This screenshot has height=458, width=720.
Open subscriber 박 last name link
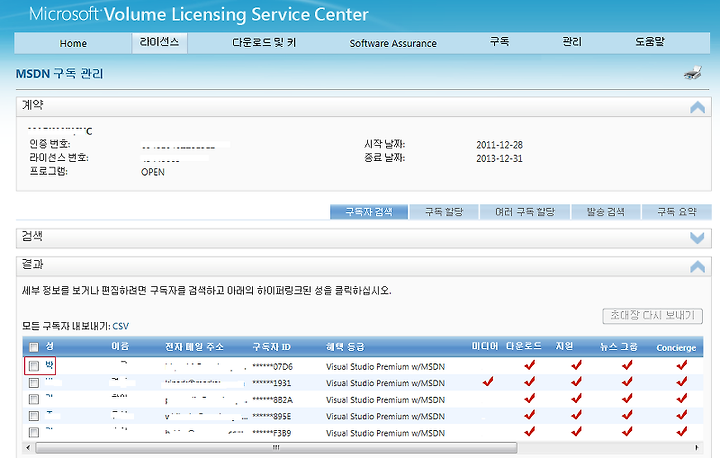pos(49,366)
